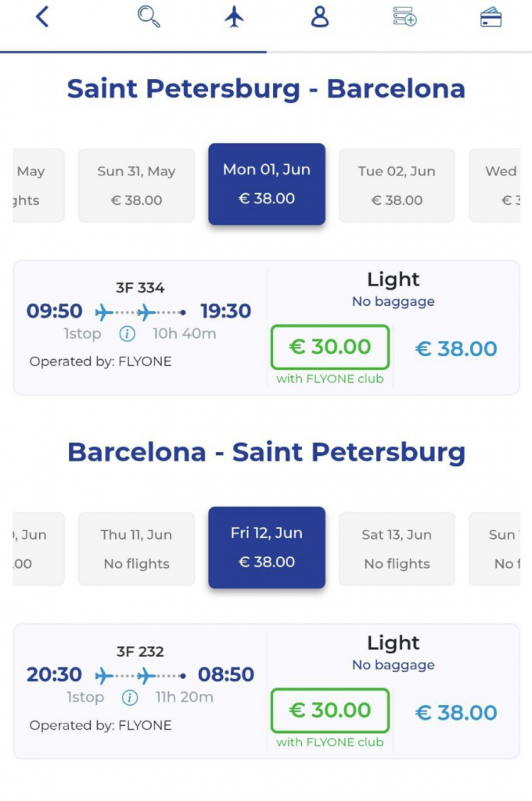
Task: Show stop info for flight 3F 334
Action: (128, 334)
